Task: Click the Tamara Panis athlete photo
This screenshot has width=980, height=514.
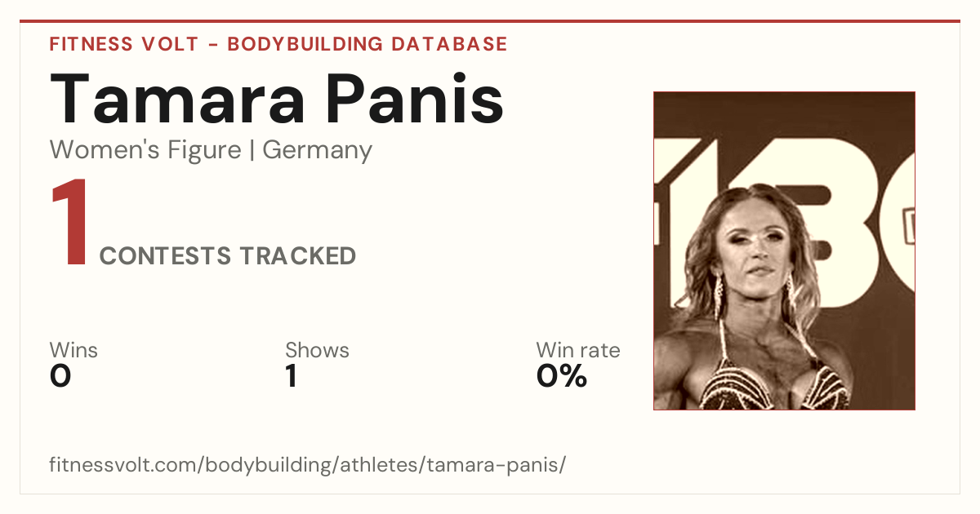Action: (784, 250)
